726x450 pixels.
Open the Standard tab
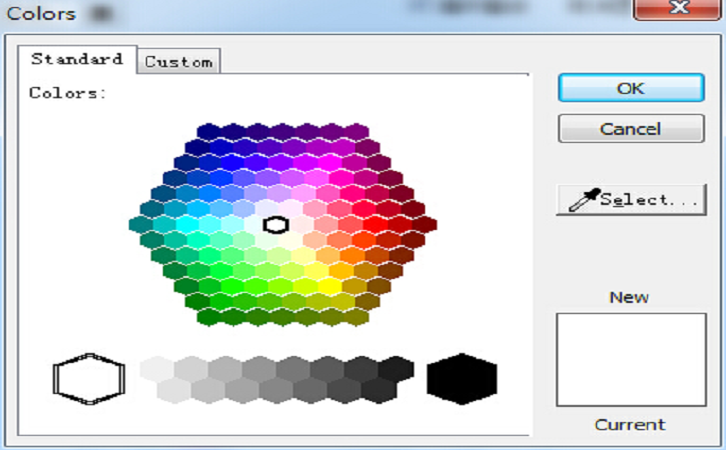point(76,58)
